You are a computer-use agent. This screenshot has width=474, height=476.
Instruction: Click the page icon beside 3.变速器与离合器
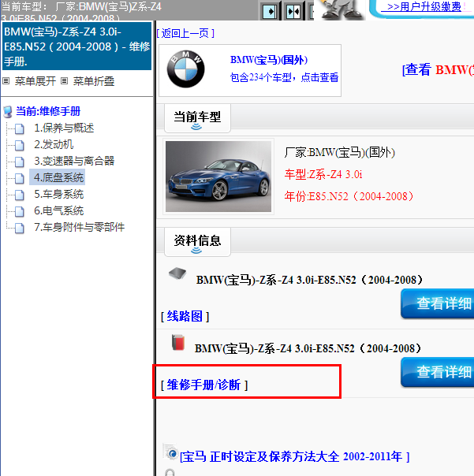click(20, 162)
